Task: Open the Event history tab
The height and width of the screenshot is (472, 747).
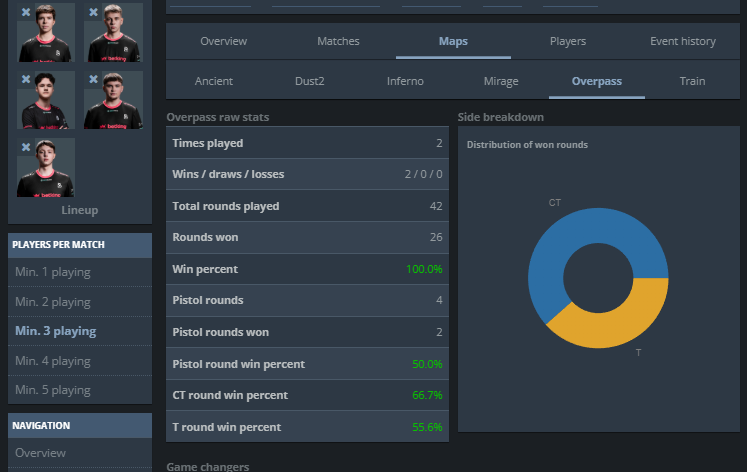Action: point(682,42)
